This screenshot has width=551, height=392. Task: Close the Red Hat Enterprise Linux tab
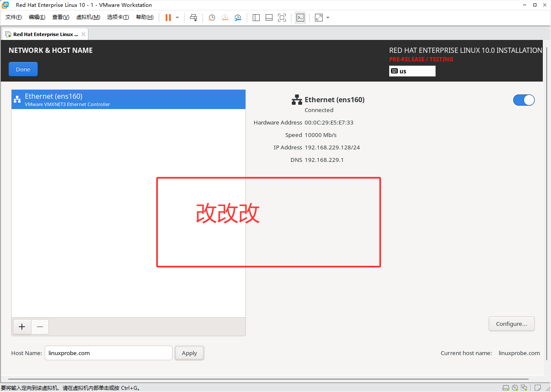83,34
